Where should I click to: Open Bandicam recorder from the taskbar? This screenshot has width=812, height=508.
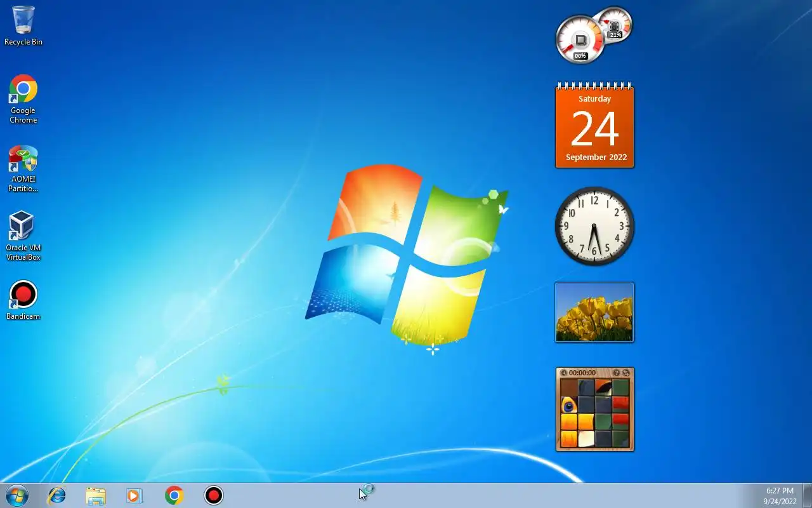(214, 495)
